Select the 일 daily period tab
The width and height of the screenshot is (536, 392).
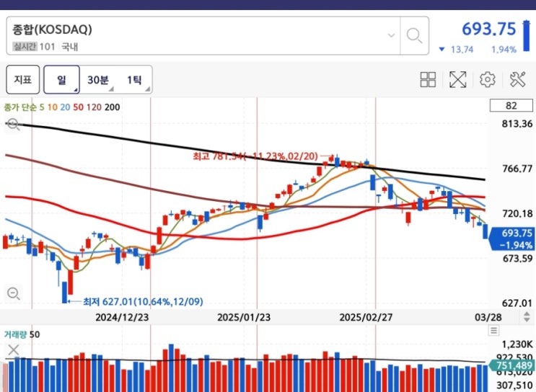61,80
